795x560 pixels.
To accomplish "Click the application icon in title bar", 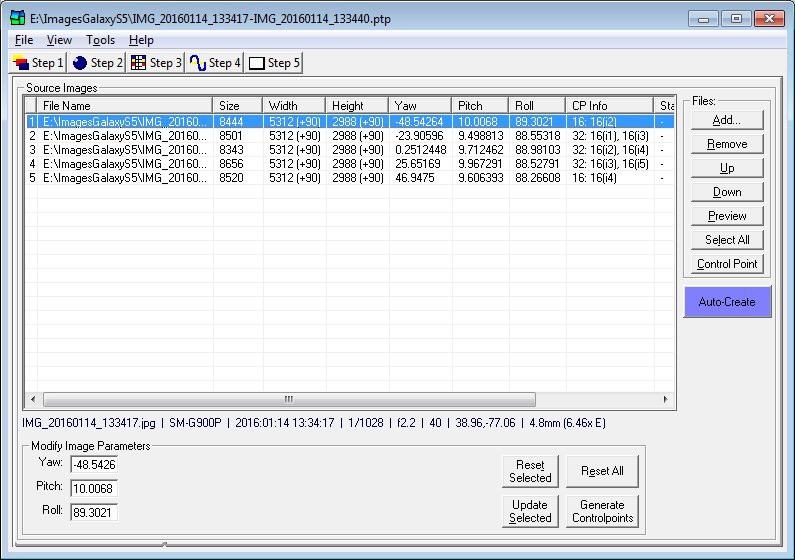I will click(17, 18).
